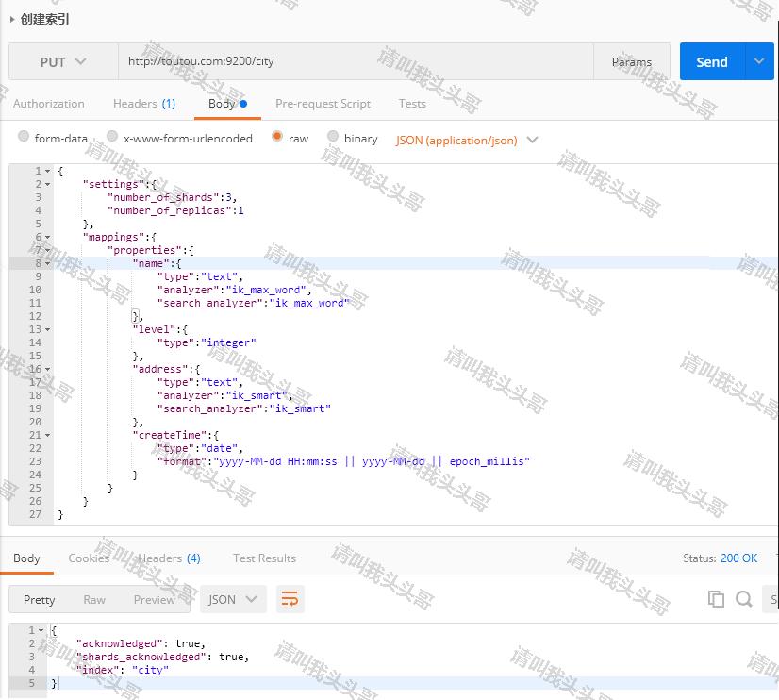Expand the Send options arrow
Viewport: 779px width, 700px height.
(x=759, y=61)
